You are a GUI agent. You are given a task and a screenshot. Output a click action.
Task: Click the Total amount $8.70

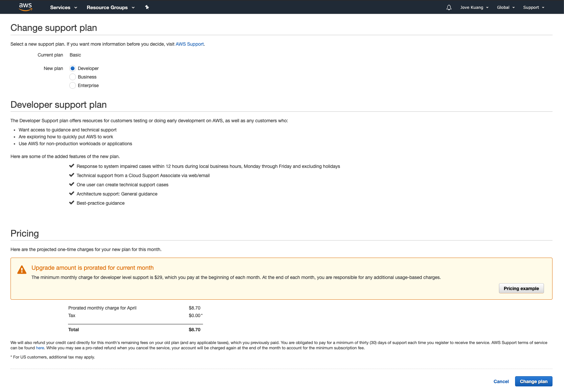click(x=194, y=330)
